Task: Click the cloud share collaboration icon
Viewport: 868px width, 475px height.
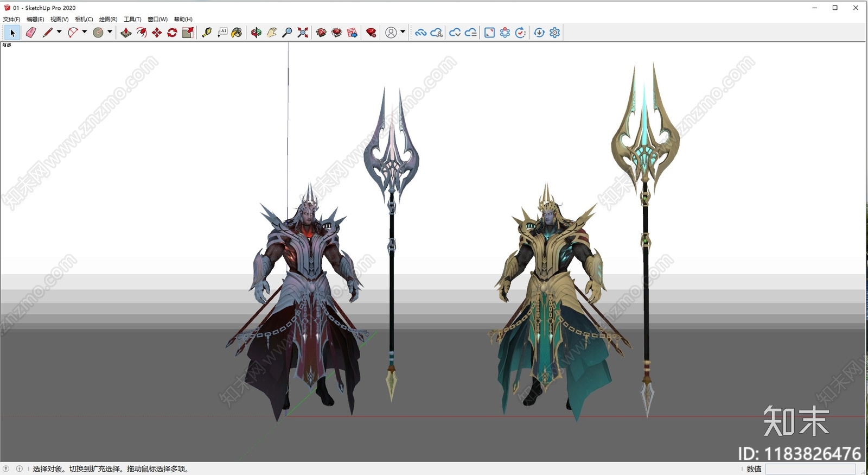Action: click(x=436, y=33)
